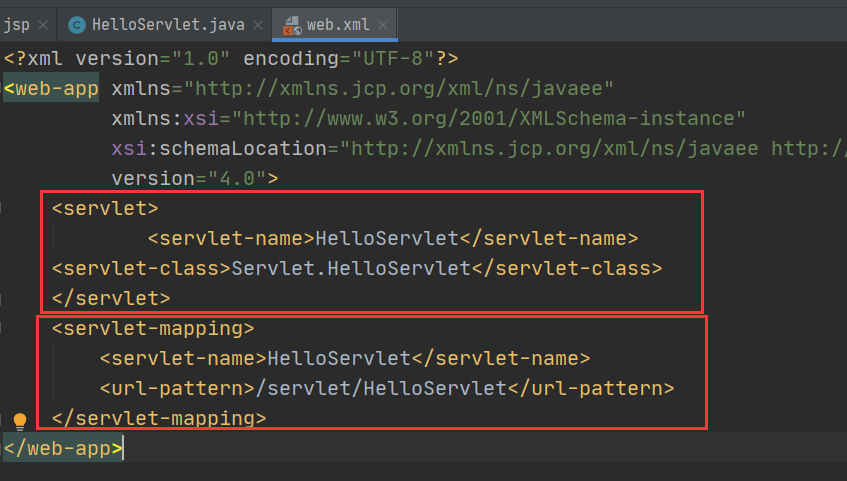Click the /servlet/HelloServlet url-pattern value
847x481 pixels.
381,389
